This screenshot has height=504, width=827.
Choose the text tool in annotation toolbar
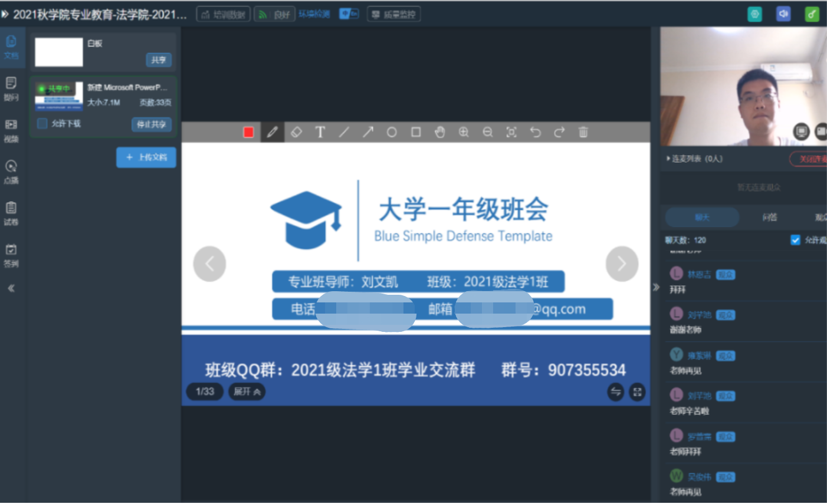(x=320, y=132)
